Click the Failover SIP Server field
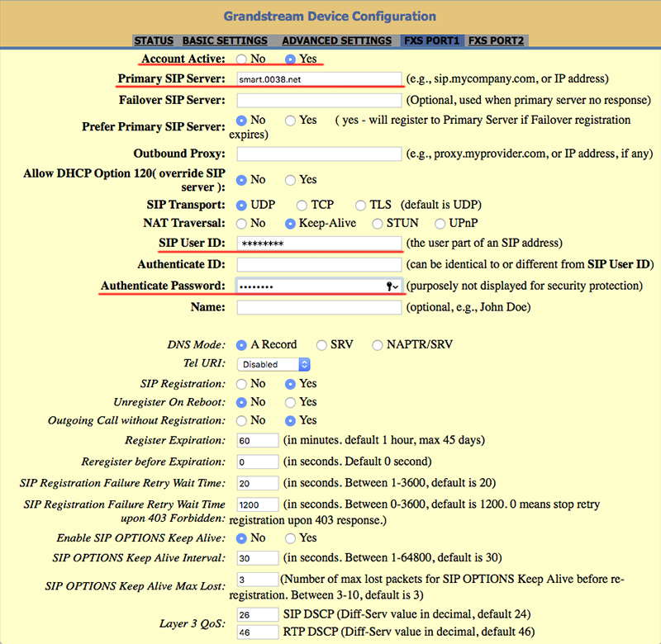The height and width of the screenshot is (644, 661). click(x=319, y=100)
